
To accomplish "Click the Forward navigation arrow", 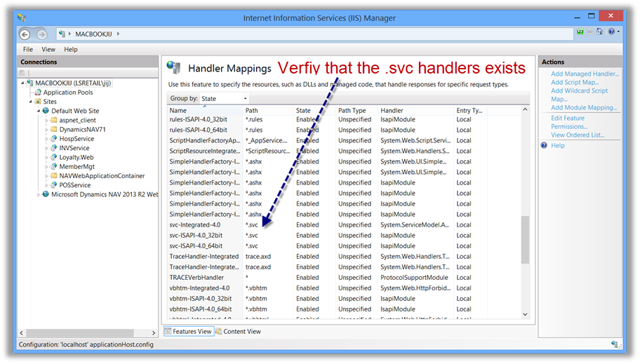I will [x=41, y=34].
